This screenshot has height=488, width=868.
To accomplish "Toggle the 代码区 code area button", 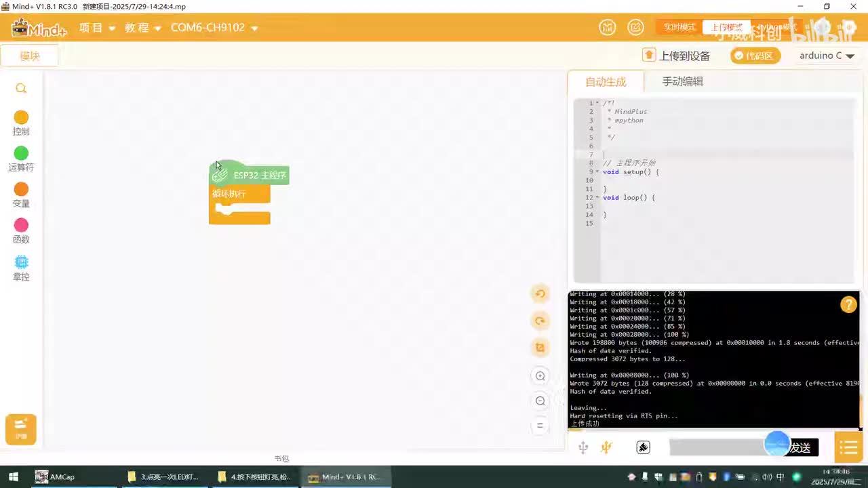I will click(x=755, y=56).
